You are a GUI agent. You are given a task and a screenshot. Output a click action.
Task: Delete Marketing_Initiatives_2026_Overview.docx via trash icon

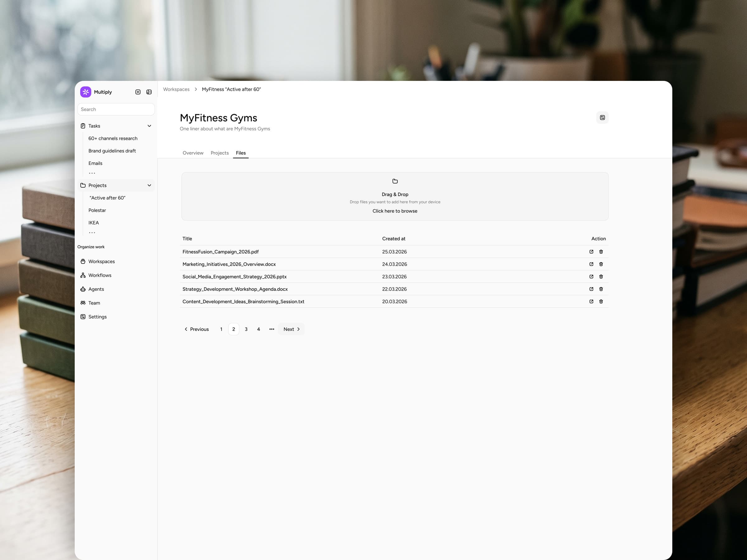point(601,264)
